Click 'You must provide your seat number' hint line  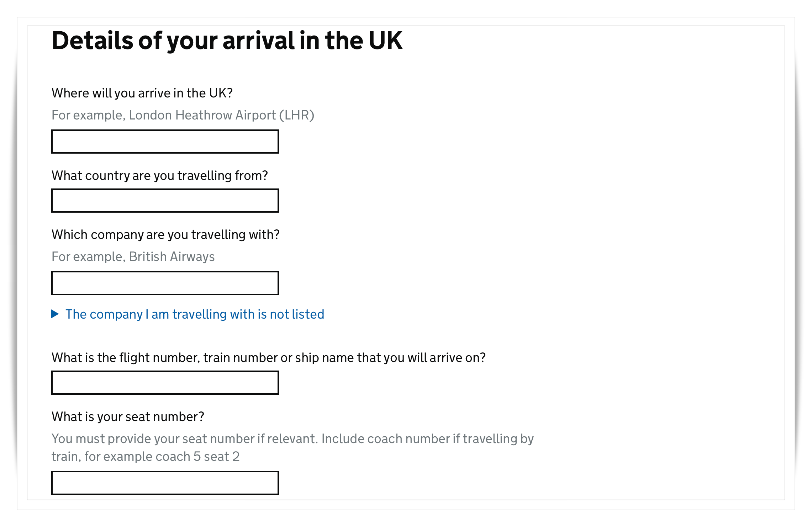292,439
